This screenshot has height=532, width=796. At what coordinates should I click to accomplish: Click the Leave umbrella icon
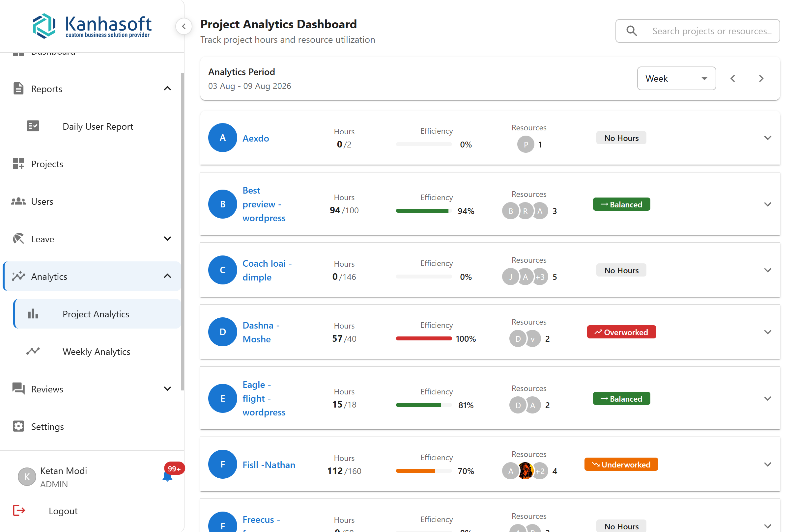pyautogui.click(x=18, y=239)
